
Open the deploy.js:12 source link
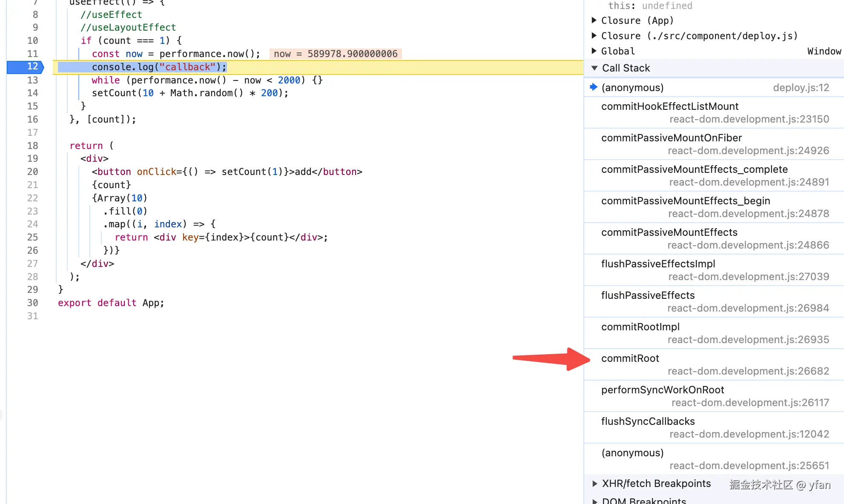pyautogui.click(x=801, y=88)
